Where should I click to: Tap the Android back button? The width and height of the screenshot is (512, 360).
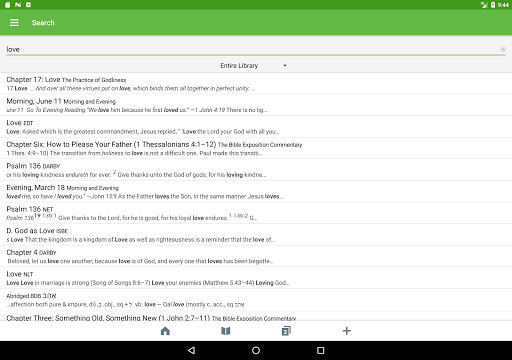(x=191, y=350)
